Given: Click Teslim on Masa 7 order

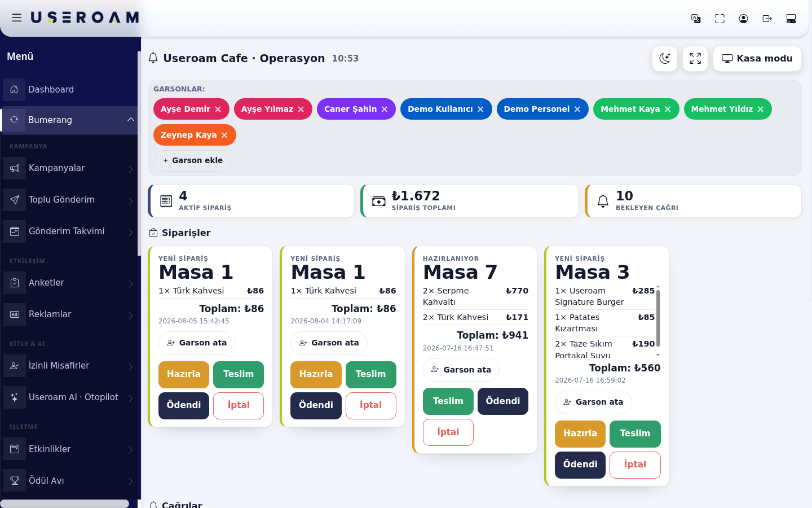Looking at the screenshot, I should [448, 401].
